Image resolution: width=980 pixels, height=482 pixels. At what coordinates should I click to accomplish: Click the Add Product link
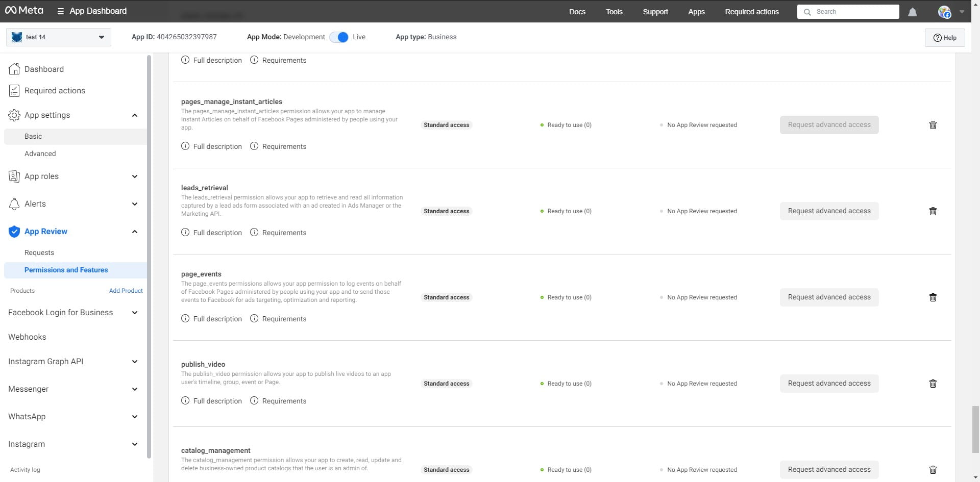[126, 291]
